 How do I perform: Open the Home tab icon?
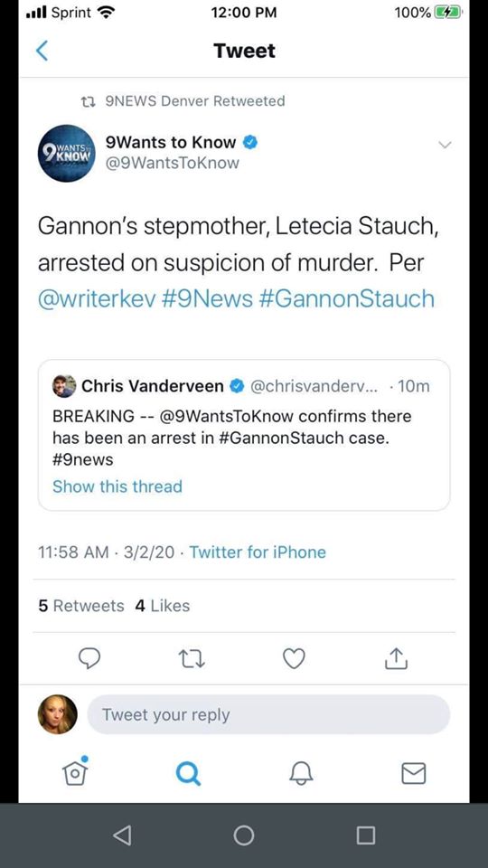tap(76, 771)
